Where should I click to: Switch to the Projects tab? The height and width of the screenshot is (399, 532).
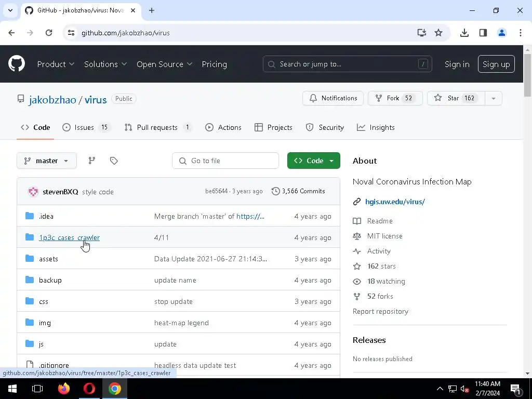[x=273, y=128]
